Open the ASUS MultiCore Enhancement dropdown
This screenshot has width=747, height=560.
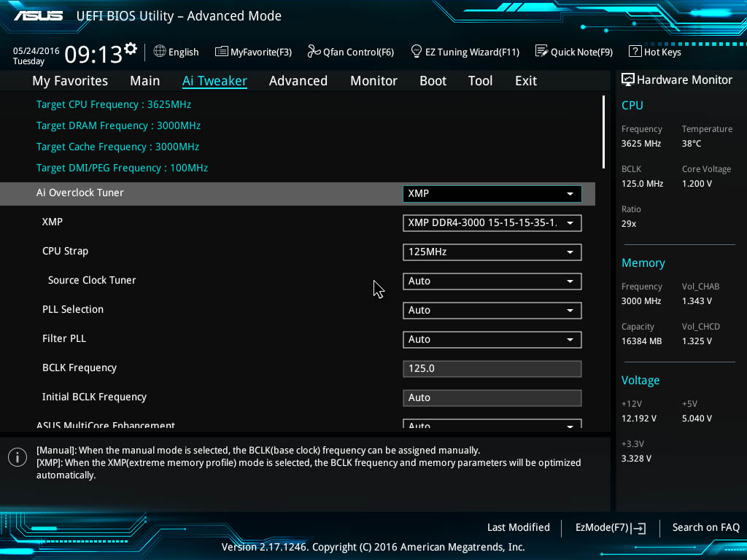coord(492,424)
